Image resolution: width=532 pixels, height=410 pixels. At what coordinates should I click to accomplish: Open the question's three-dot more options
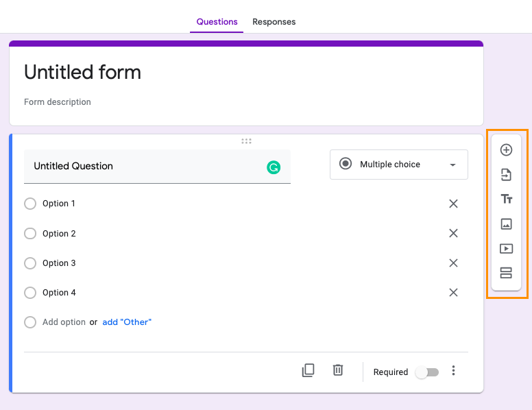point(453,371)
